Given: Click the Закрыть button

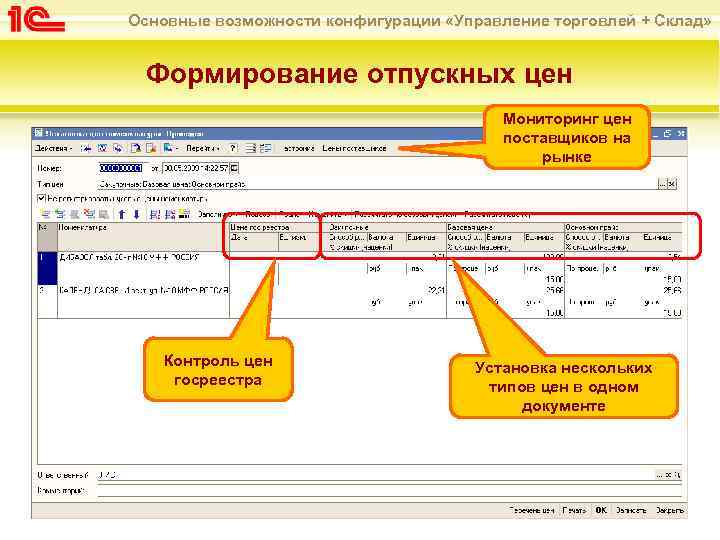Looking at the screenshot, I should point(669,510).
